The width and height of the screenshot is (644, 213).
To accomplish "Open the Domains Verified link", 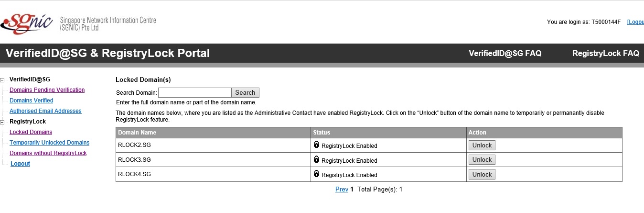I will 32,101.
